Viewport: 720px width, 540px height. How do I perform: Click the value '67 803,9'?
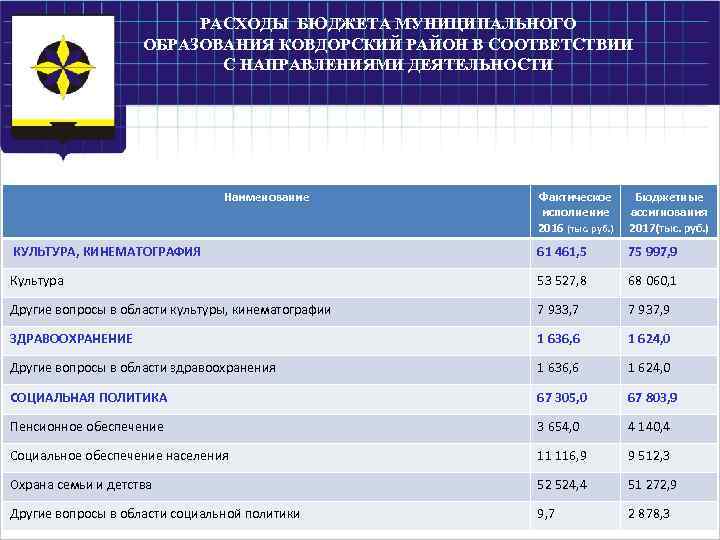coord(652,398)
